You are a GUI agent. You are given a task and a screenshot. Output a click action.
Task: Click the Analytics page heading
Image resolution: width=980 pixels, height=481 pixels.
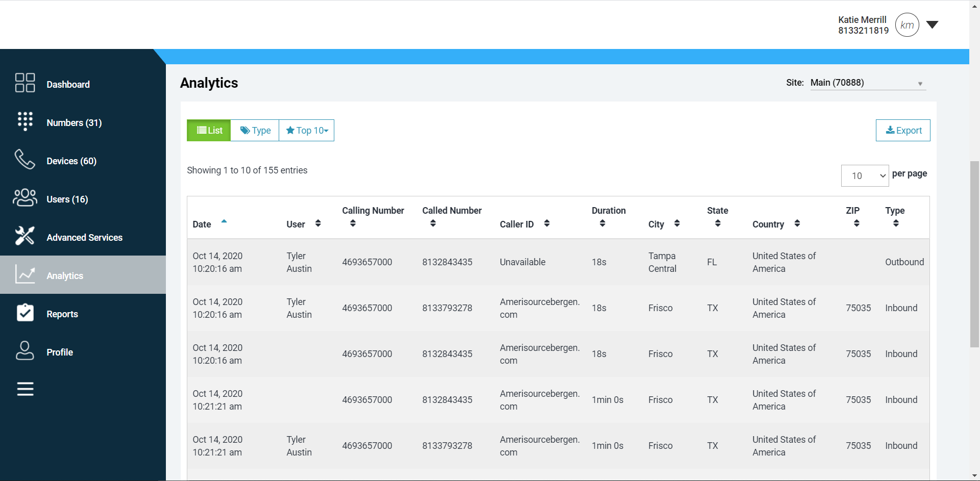(x=209, y=83)
